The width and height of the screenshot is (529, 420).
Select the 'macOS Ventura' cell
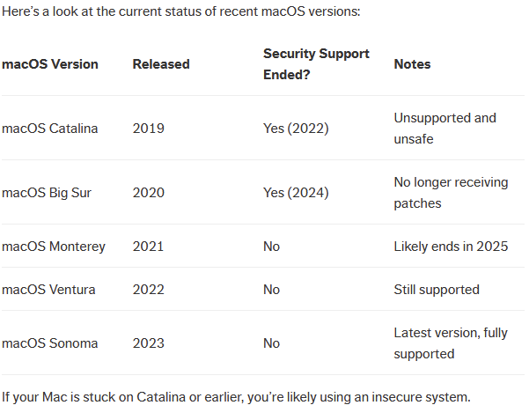48,290
